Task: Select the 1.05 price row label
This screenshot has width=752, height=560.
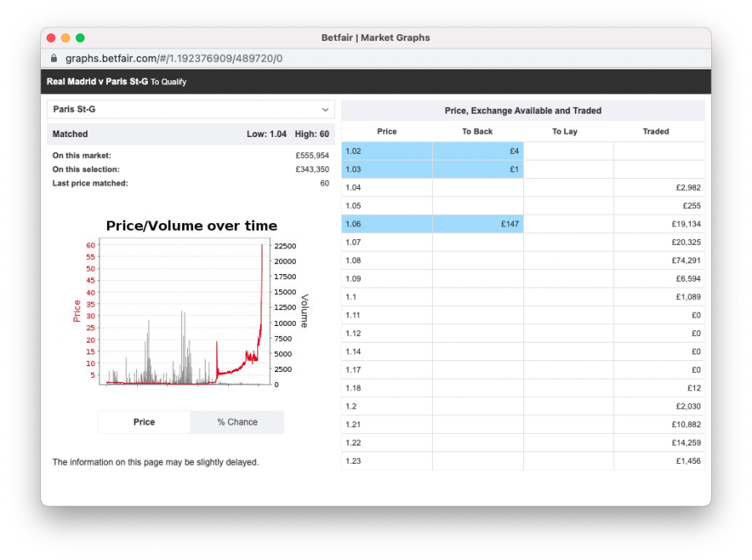Action: coord(353,206)
